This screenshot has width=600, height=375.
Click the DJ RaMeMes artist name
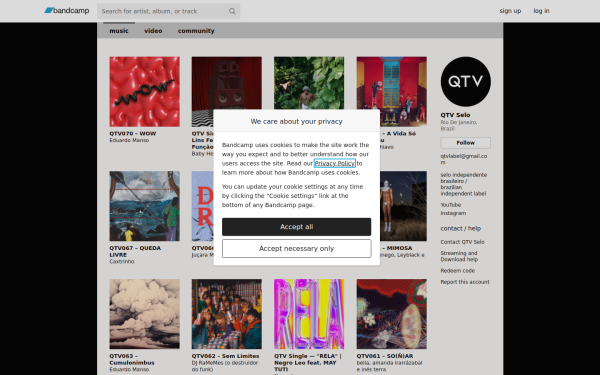(x=225, y=366)
